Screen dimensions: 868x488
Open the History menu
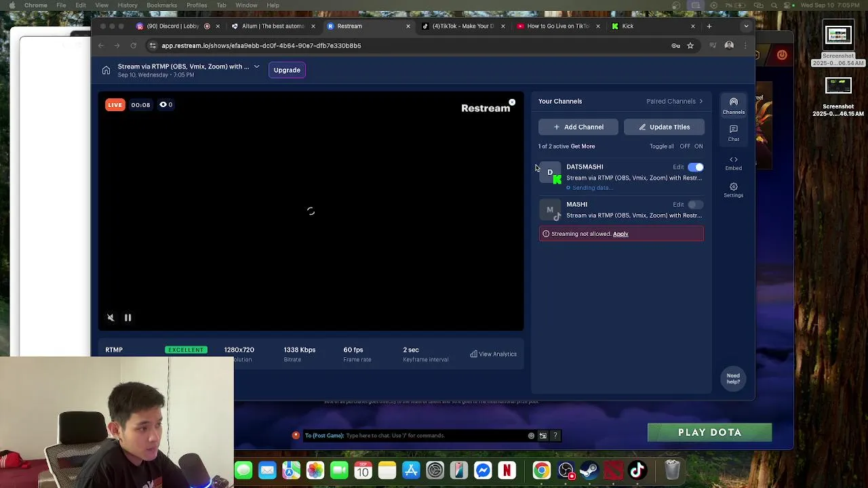point(127,5)
